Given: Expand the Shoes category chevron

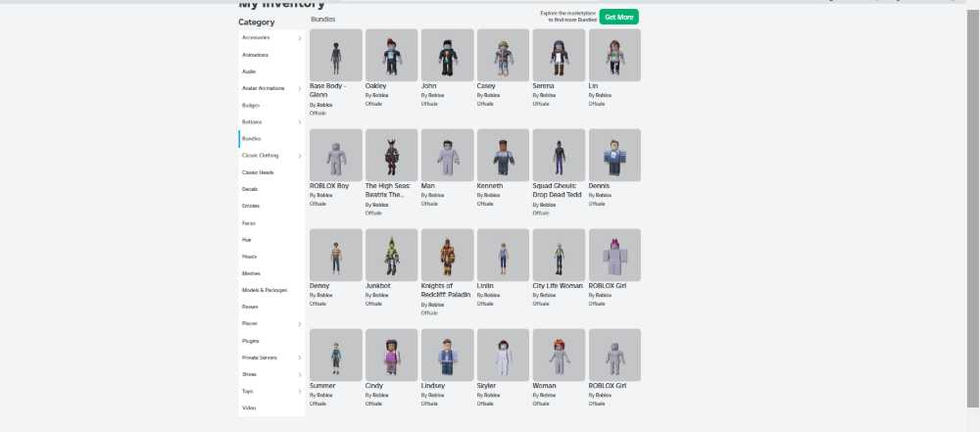Looking at the screenshot, I should pos(299,374).
